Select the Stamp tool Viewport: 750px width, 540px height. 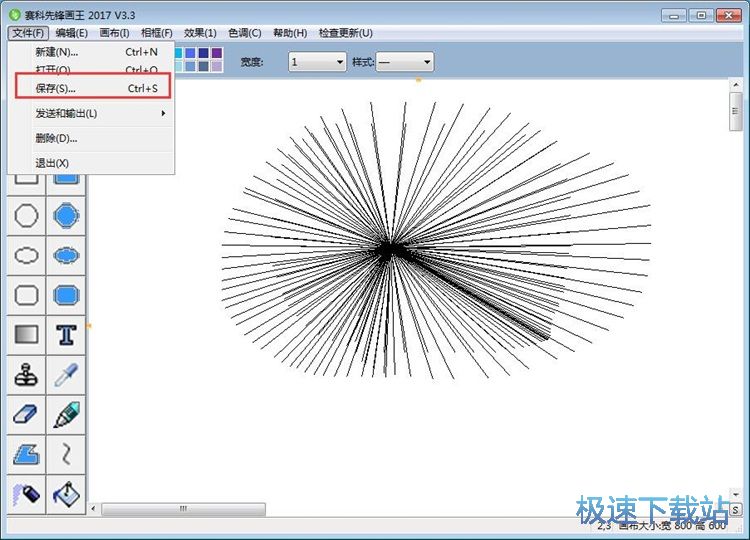click(x=26, y=375)
